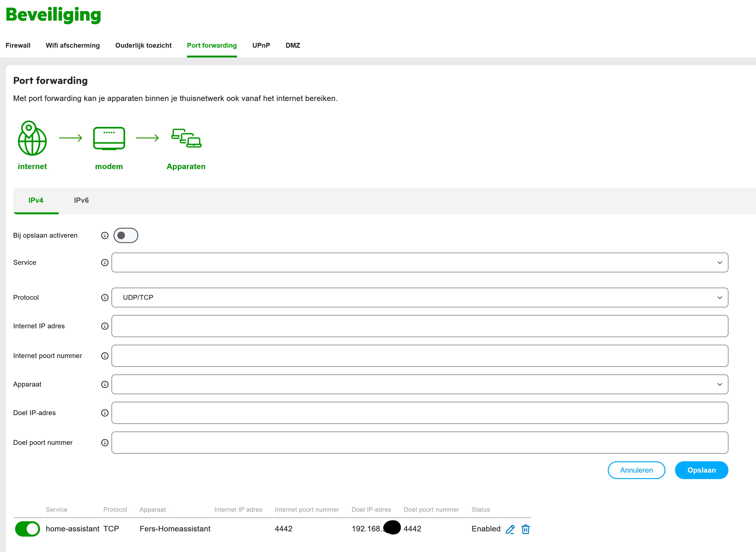Click the Opslaan button
Viewport: 756px width, 552px height.
[x=701, y=470]
